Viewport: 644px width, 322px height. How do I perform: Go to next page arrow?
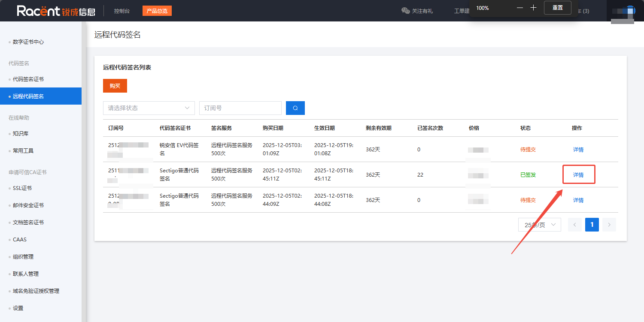coord(609,225)
